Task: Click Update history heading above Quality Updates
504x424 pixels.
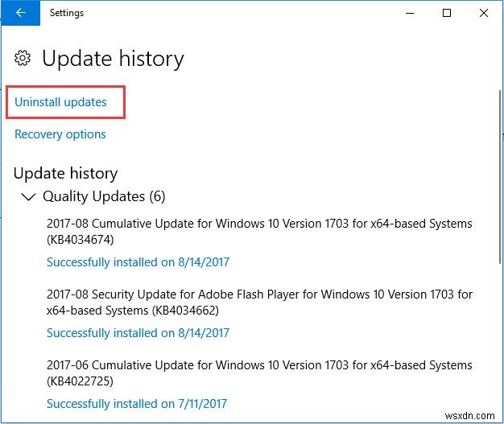Action: tap(66, 173)
